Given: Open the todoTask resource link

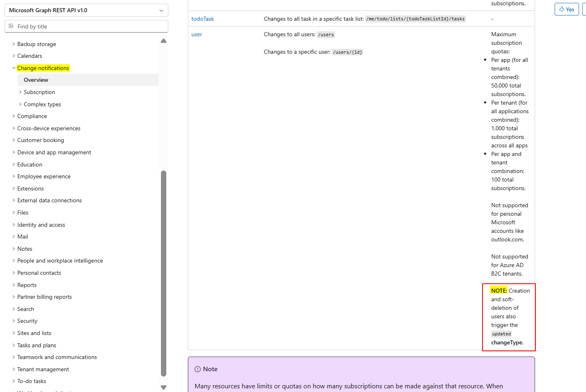Looking at the screenshot, I should click(203, 19).
